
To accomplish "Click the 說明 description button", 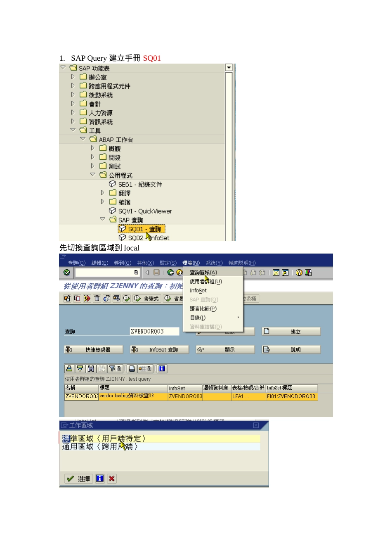I will click(x=291, y=350).
